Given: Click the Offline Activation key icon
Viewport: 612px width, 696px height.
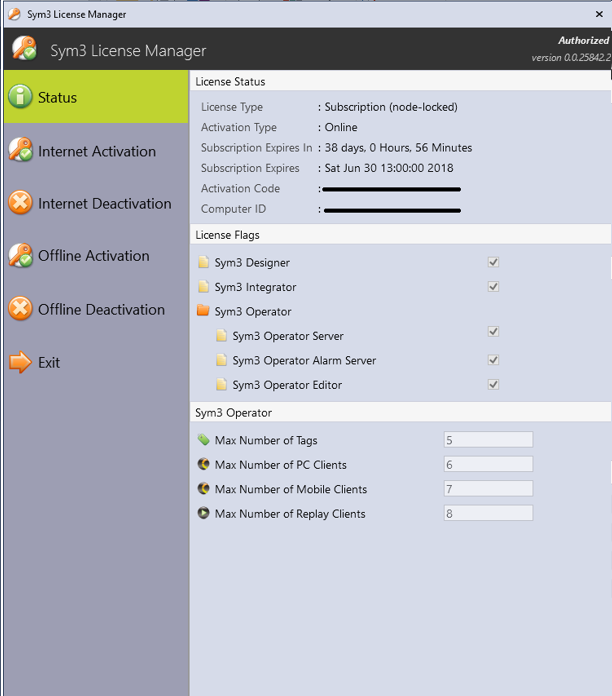Looking at the screenshot, I should click(x=20, y=255).
